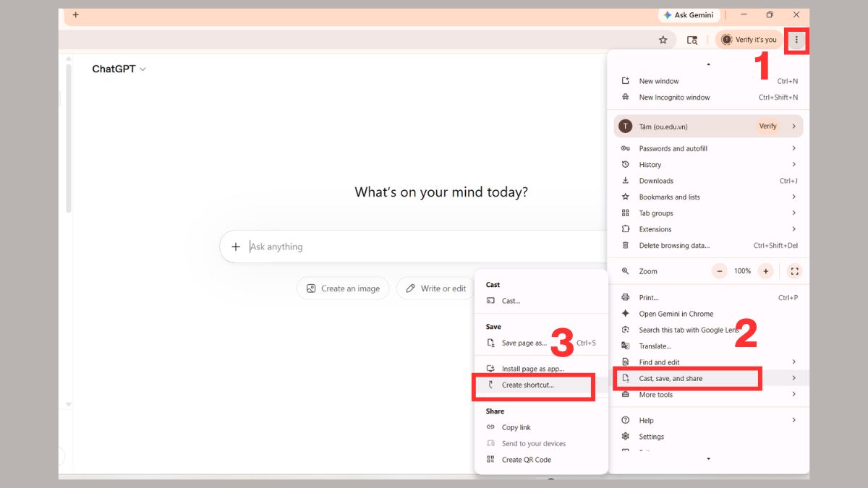
Task: Click the Delete browsing data trash icon
Action: [x=626, y=245]
